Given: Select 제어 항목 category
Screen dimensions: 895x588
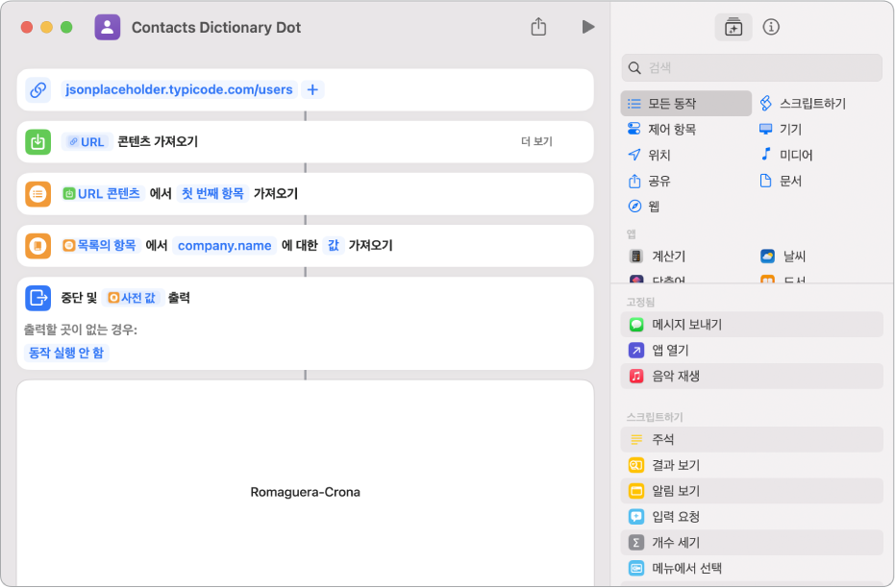Looking at the screenshot, I should [x=661, y=130].
